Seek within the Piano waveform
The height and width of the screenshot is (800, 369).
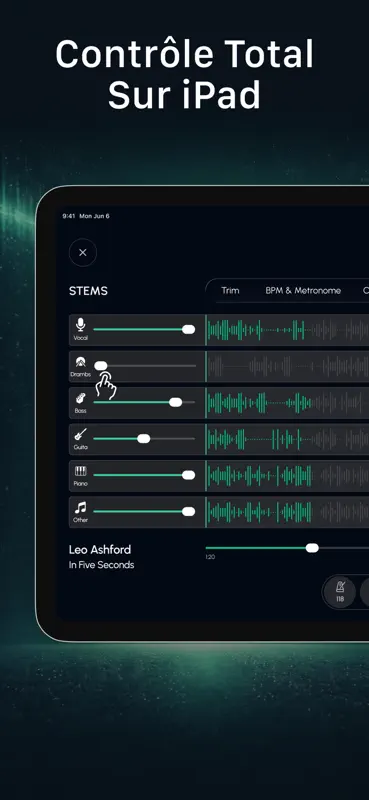coord(287,476)
